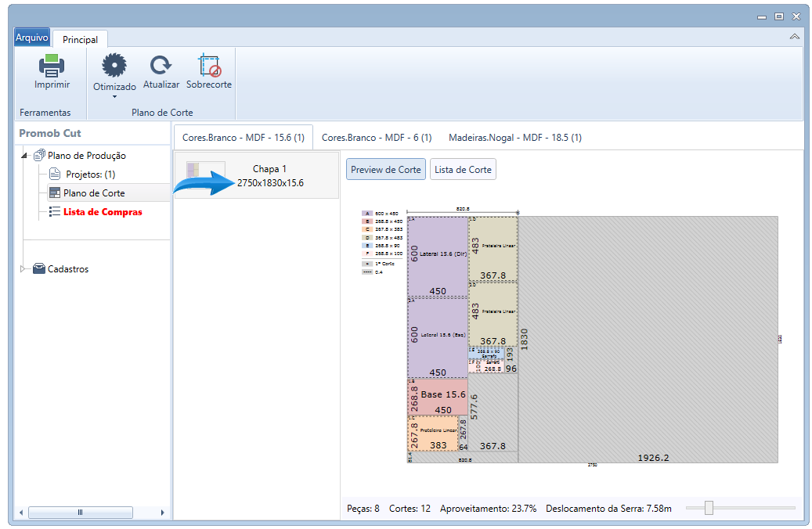Click the Deslocamento da Serra: 7.58m text

608,509
